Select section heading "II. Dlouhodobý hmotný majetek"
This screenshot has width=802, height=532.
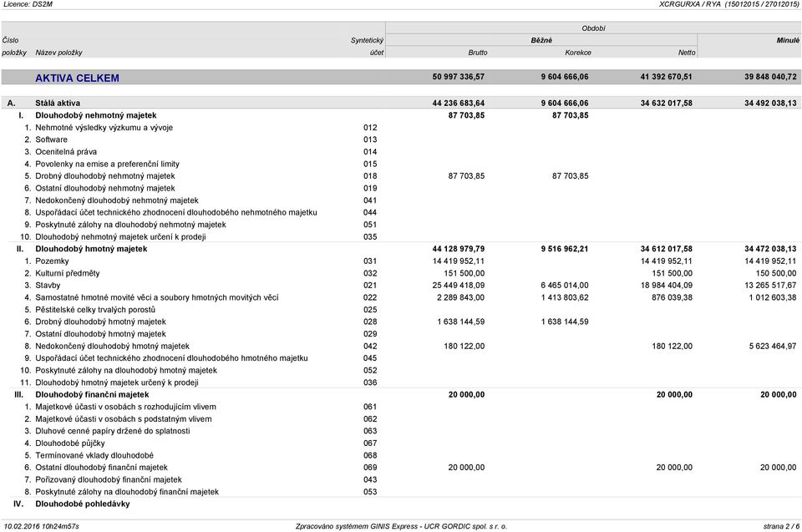[x=82, y=249]
